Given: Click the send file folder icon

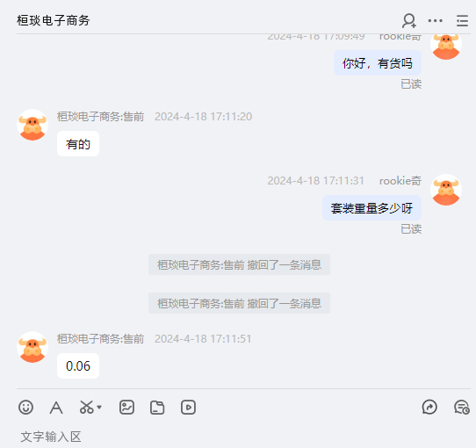Looking at the screenshot, I should coord(157,408).
